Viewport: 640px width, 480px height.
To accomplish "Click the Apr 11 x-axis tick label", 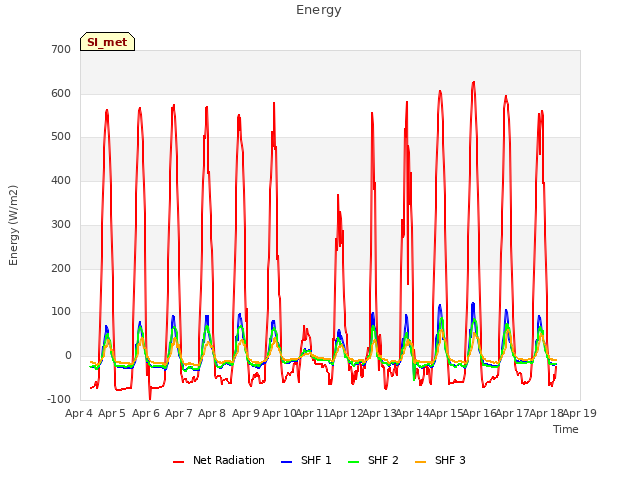I will tap(312, 413).
